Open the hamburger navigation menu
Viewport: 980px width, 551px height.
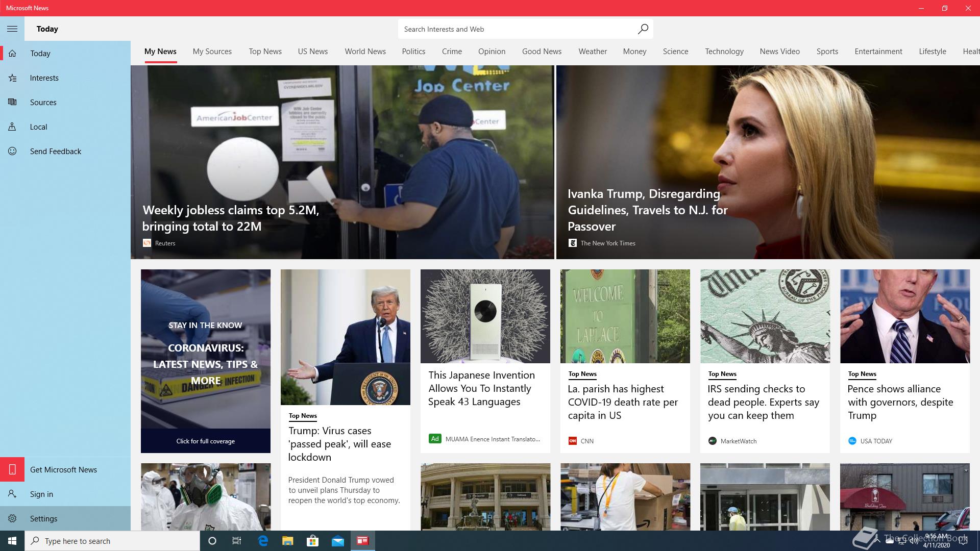(x=12, y=29)
